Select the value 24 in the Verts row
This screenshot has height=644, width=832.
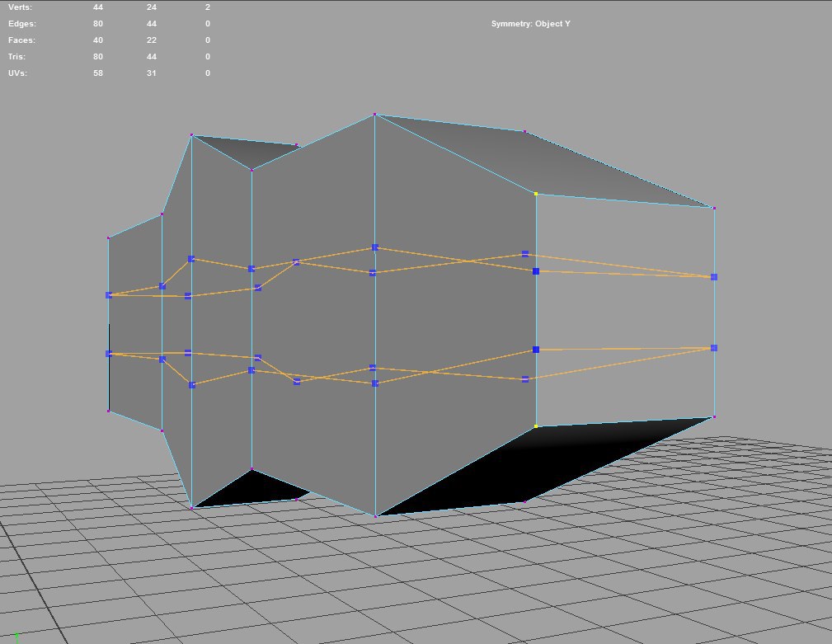point(152,7)
